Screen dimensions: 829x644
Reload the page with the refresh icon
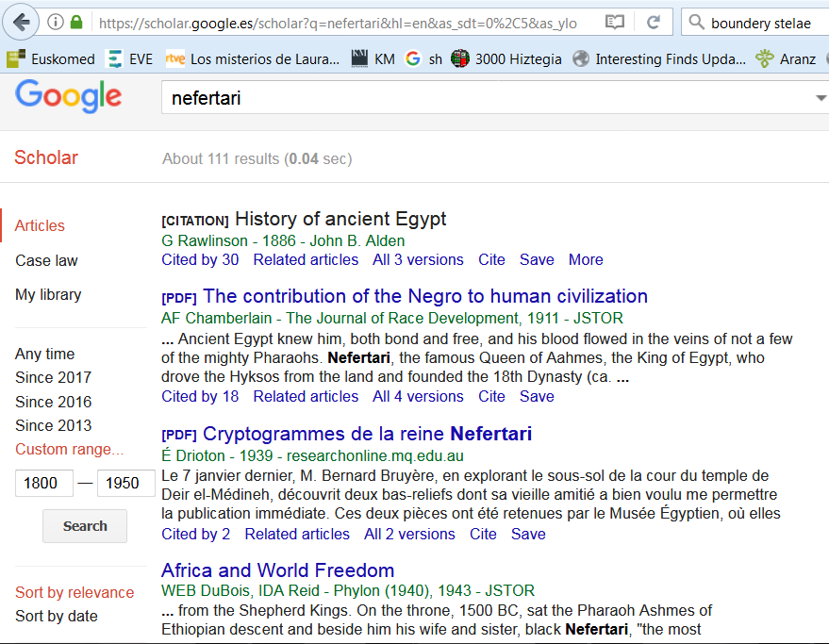tap(654, 23)
